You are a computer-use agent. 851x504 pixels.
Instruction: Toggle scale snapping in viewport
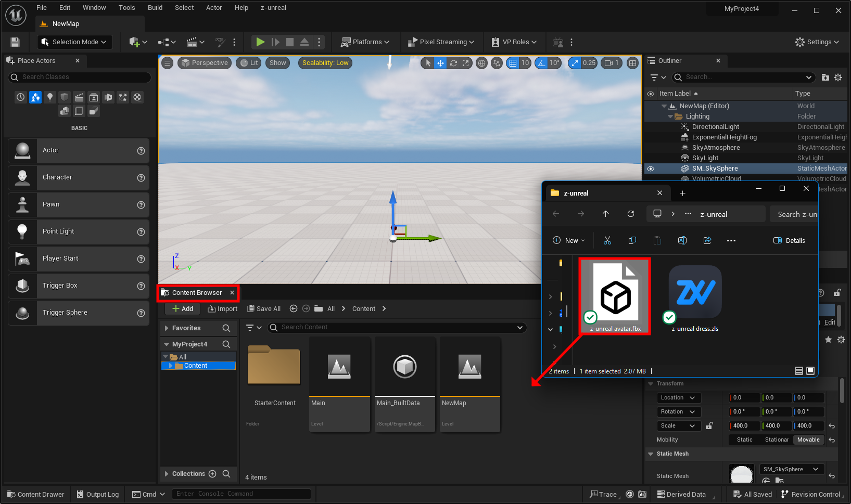pyautogui.click(x=575, y=63)
